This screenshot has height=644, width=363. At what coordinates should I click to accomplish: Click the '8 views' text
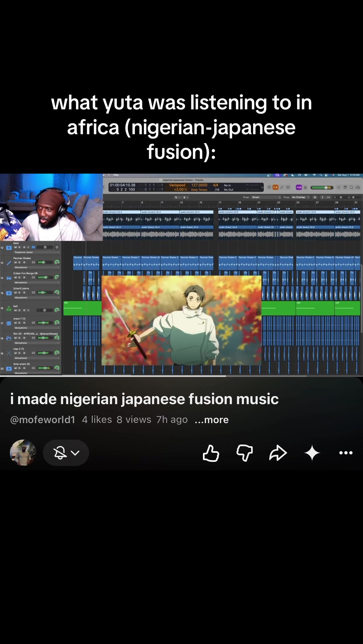[134, 420]
